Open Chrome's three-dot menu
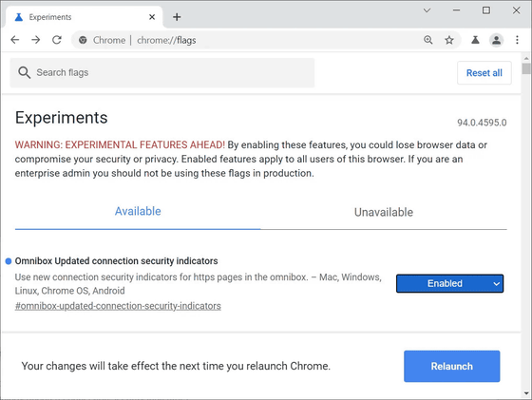This screenshot has width=532, height=400. pyautogui.click(x=517, y=40)
